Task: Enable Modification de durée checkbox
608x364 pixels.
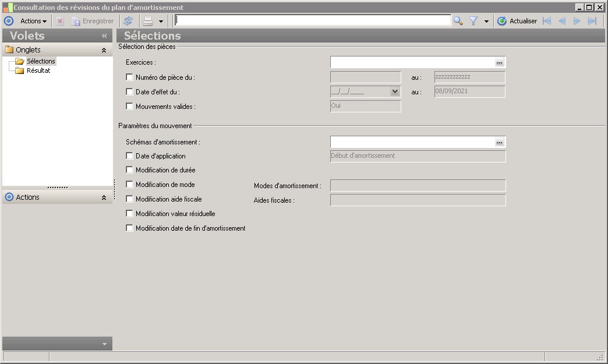Action: 129,170
